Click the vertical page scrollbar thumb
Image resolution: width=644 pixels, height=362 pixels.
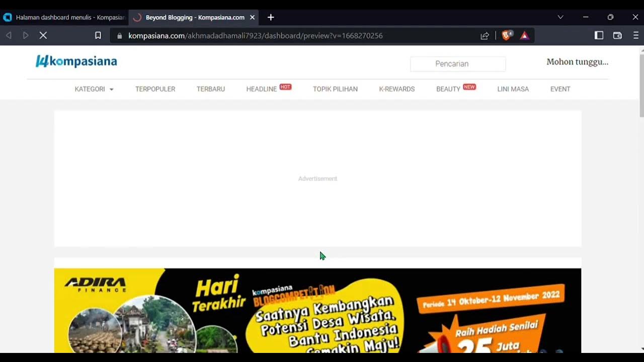(641, 85)
